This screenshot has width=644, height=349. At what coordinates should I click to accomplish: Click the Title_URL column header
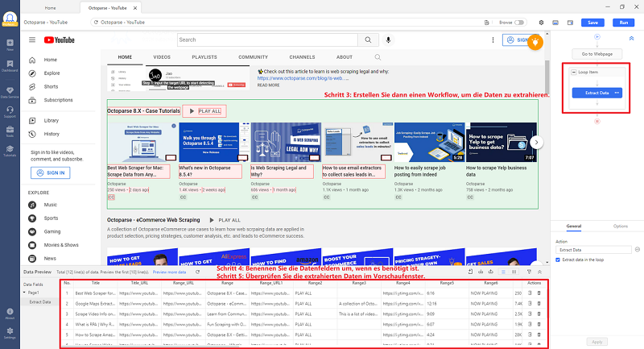(139, 283)
